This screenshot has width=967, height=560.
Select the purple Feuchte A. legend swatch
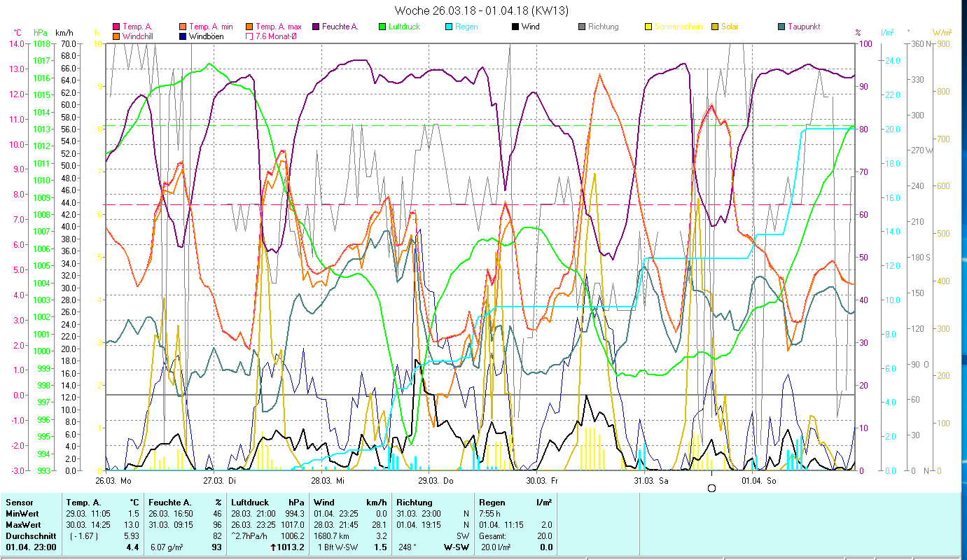[x=316, y=27]
